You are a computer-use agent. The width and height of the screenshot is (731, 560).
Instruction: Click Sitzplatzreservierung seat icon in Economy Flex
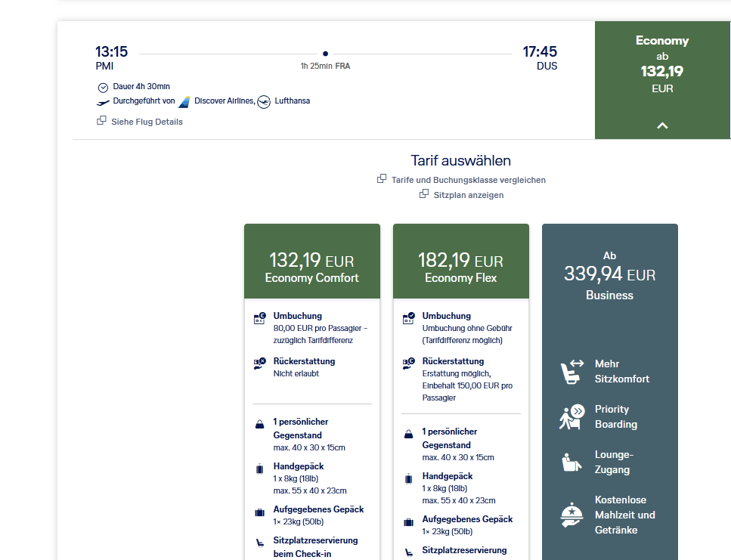pos(408,552)
